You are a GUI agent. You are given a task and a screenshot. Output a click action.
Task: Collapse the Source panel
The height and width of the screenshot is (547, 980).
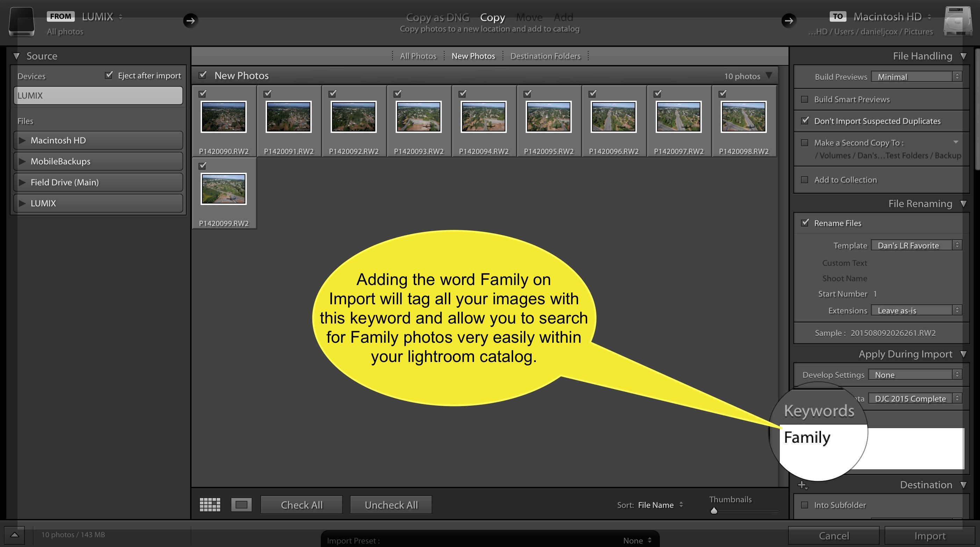point(16,56)
